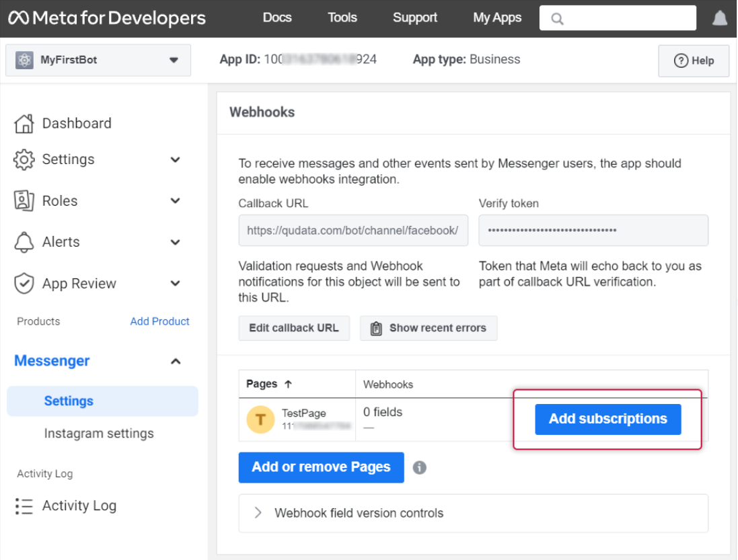Open the Docs menu in top bar
Screen dimensions: 738x560
pos(277,18)
